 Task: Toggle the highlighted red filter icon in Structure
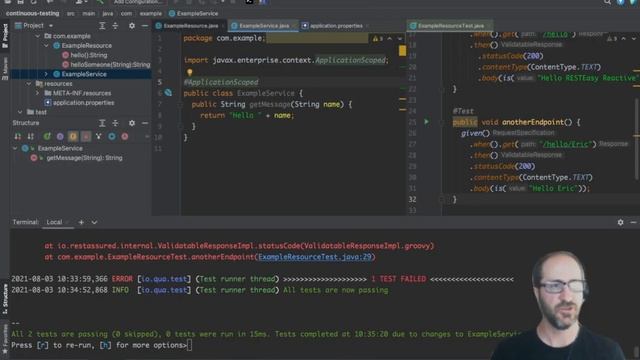86,136
